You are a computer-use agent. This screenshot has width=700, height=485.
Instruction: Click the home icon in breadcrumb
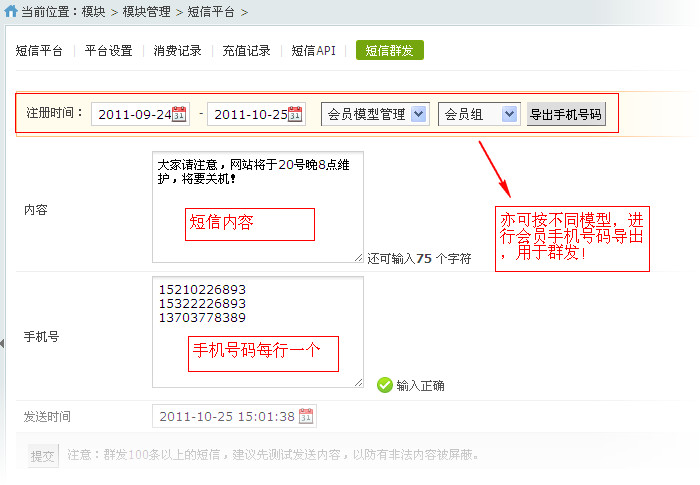(11, 12)
